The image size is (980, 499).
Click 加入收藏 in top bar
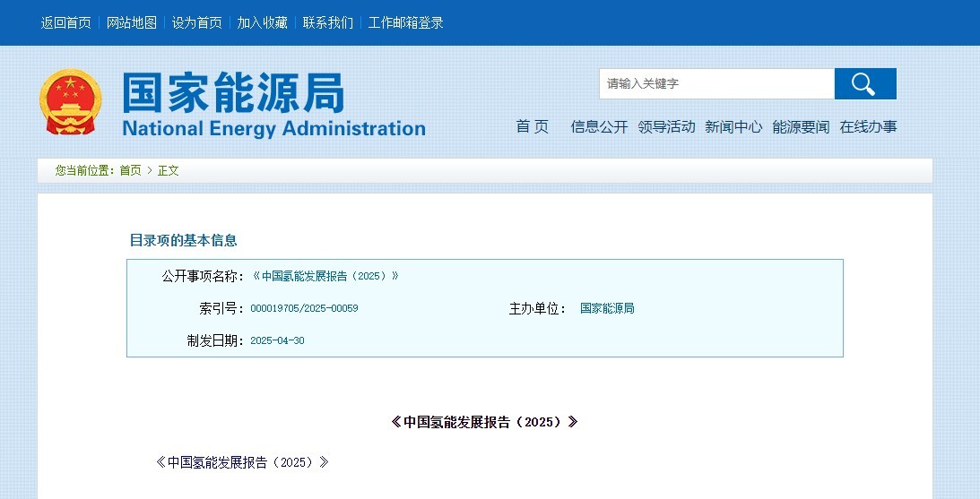point(262,23)
